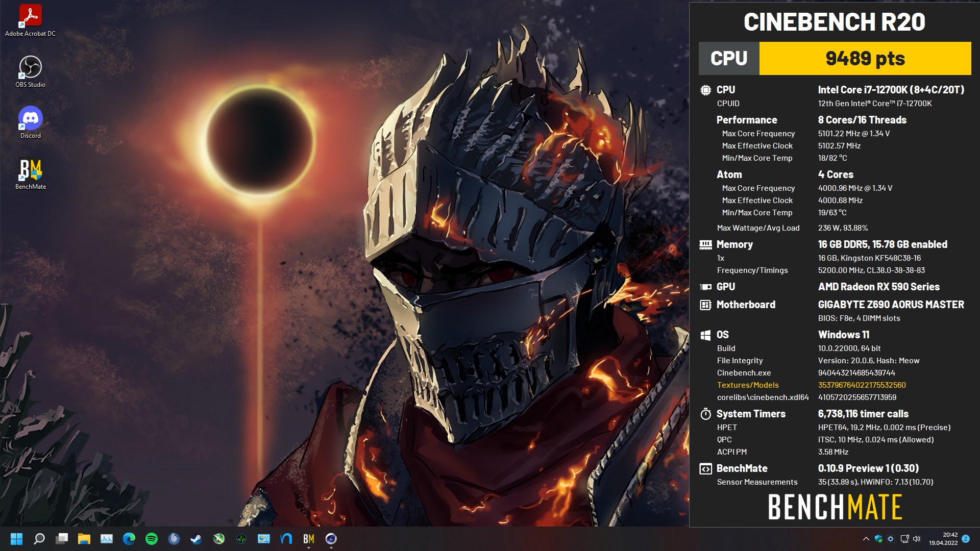Click the BENCHMATE logo at panel bottom

coord(835,507)
